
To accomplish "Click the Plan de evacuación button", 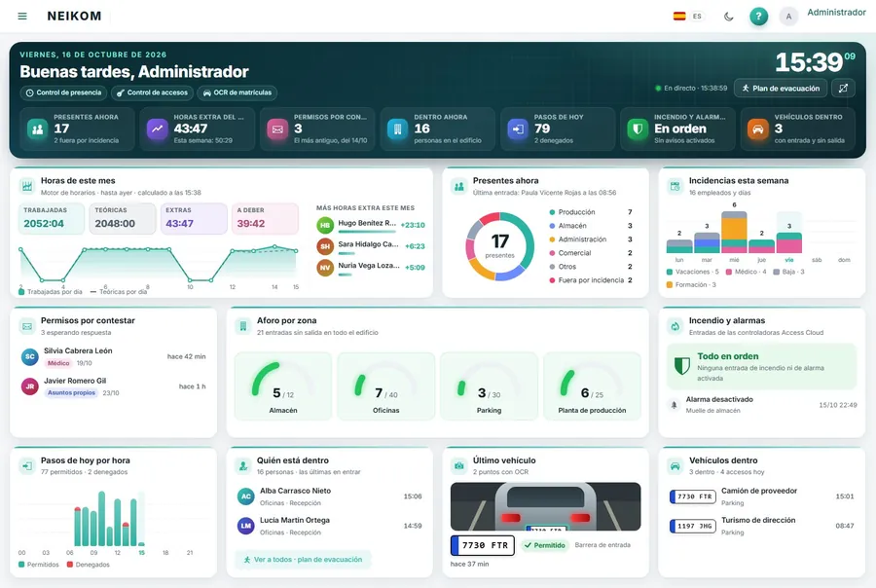I will (781, 89).
